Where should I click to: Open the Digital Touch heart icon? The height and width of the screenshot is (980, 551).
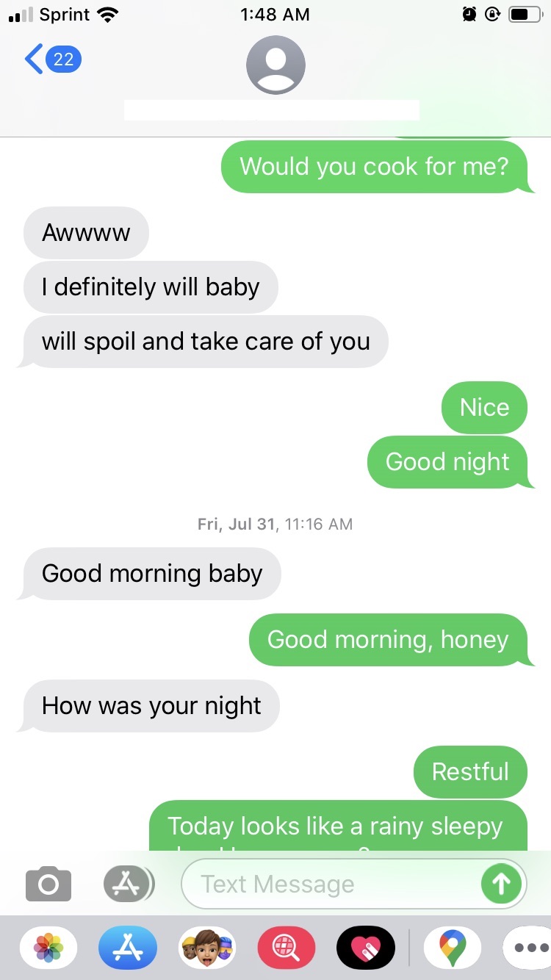click(366, 948)
